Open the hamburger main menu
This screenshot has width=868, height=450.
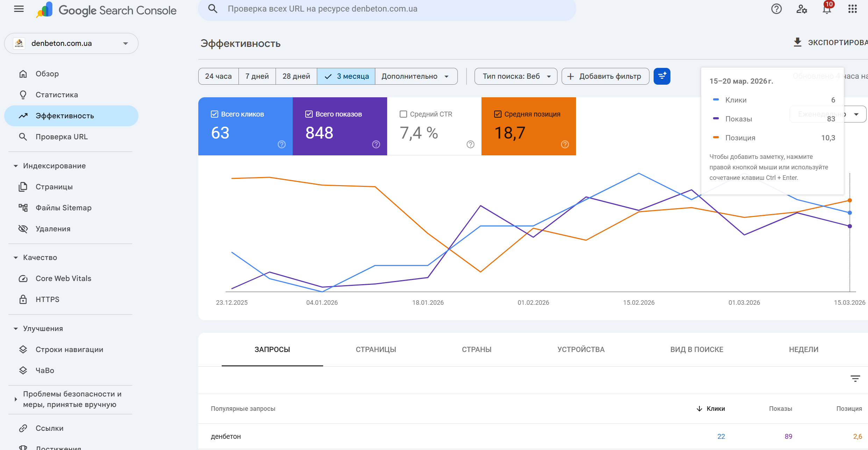pyautogui.click(x=19, y=9)
